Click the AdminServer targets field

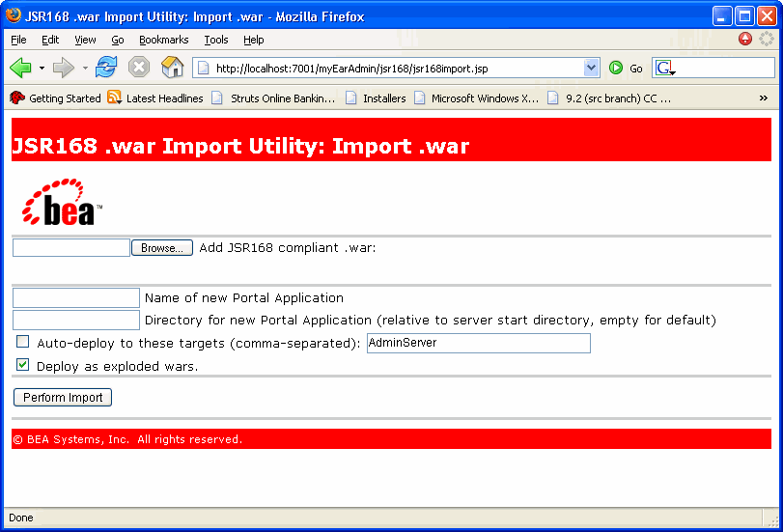[478, 343]
